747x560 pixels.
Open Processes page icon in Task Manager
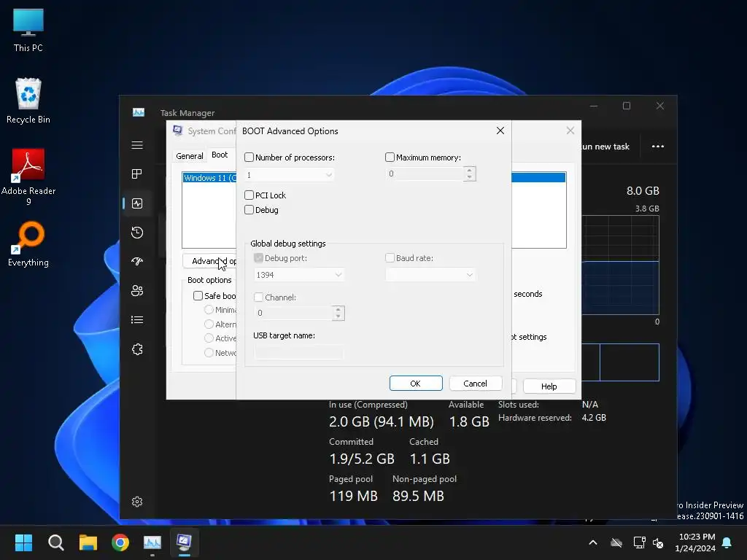[137, 174]
